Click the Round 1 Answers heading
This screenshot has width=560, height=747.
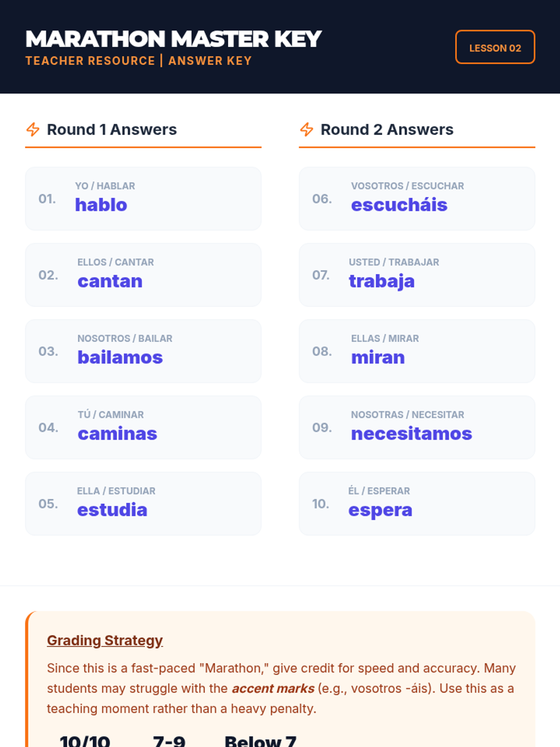point(112,129)
